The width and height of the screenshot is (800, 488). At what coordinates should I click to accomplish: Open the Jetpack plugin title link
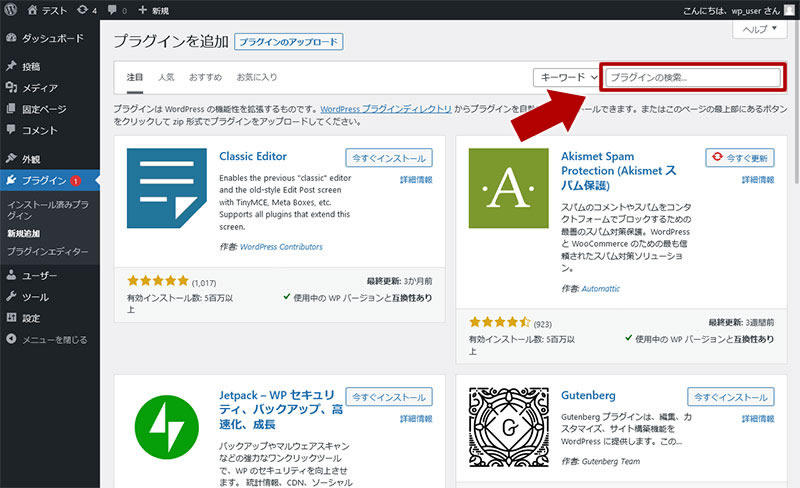[281, 409]
